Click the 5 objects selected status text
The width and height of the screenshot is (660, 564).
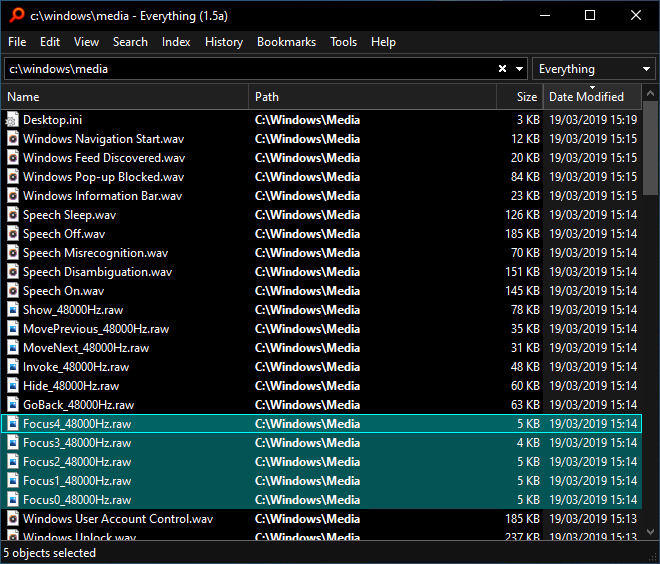50,553
